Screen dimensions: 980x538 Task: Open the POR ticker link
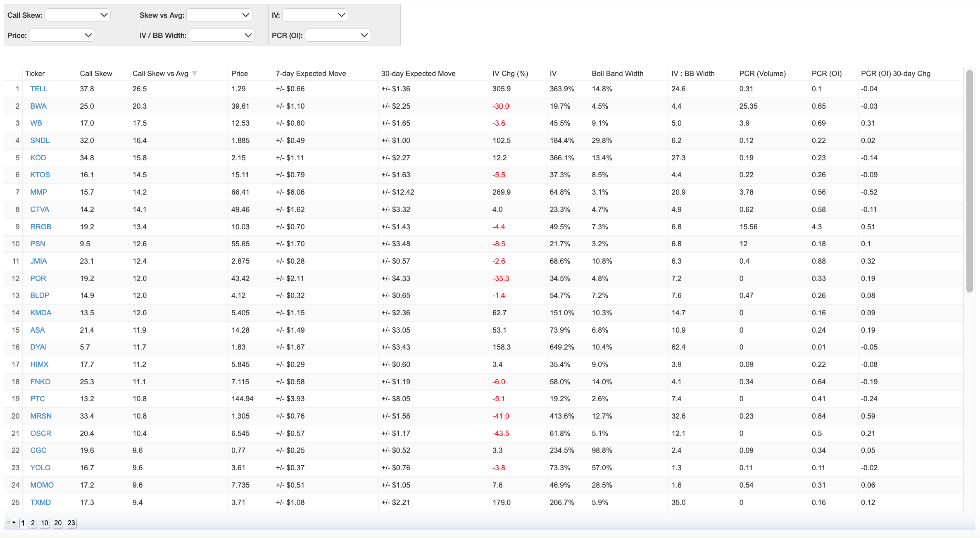tap(38, 279)
